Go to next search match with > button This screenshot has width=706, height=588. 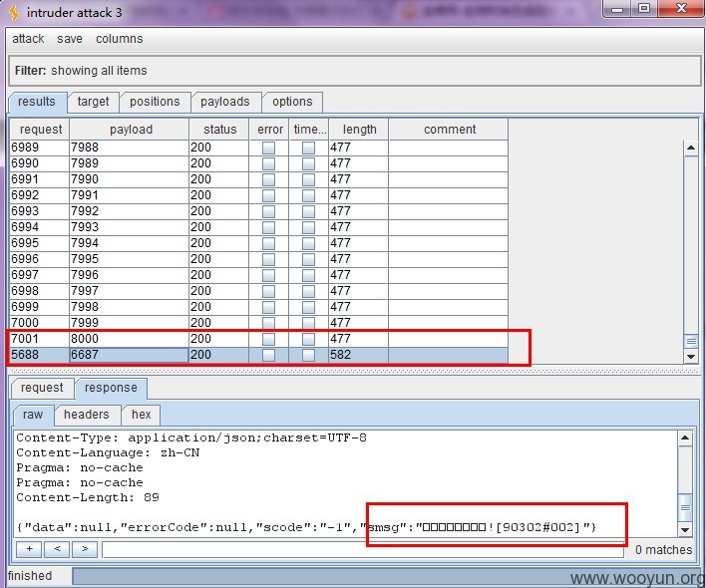pyautogui.click(x=85, y=549)
